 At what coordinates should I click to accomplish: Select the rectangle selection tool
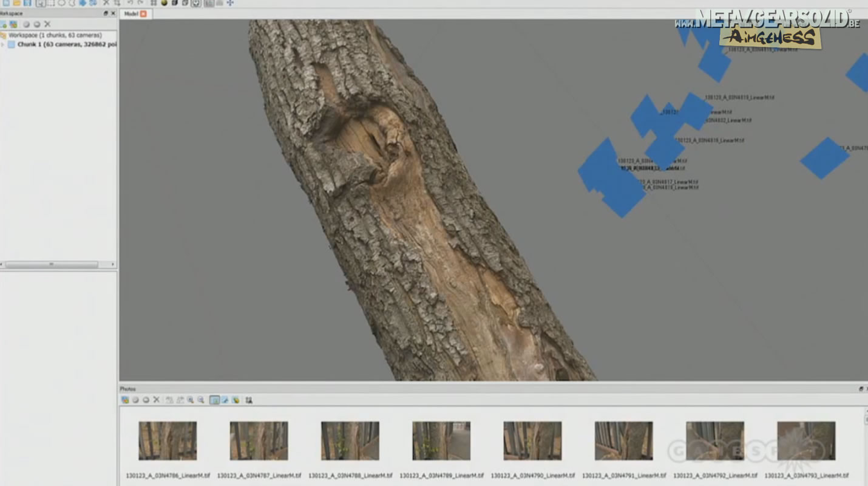51,3
